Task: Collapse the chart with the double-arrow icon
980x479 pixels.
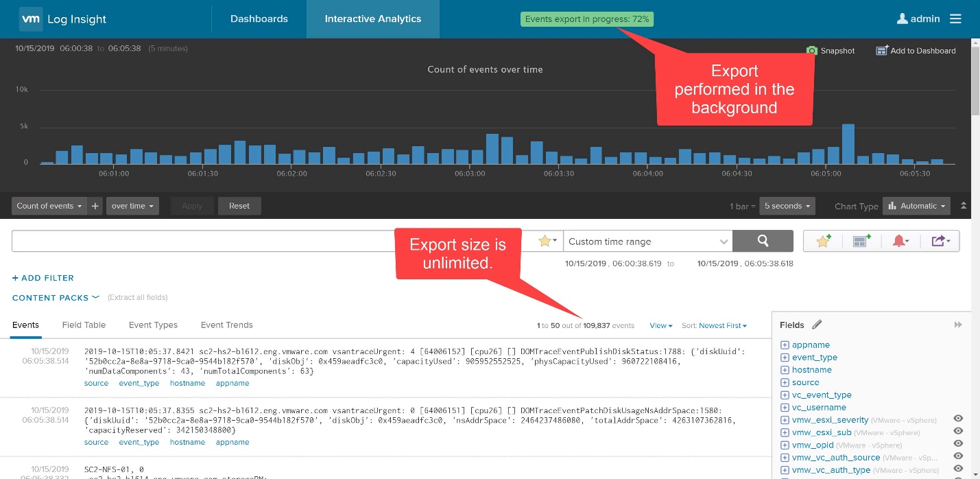Action: (964, 206)
